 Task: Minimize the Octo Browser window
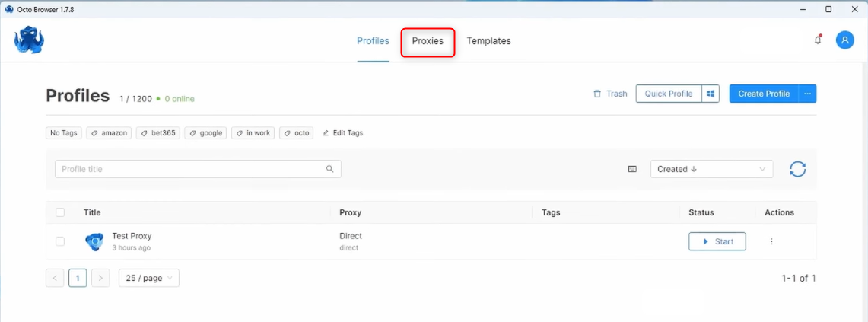(802, 9)
